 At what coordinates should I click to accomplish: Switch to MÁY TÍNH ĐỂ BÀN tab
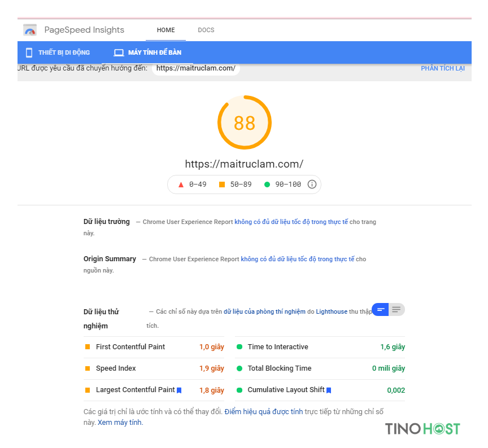coord(148,52)
